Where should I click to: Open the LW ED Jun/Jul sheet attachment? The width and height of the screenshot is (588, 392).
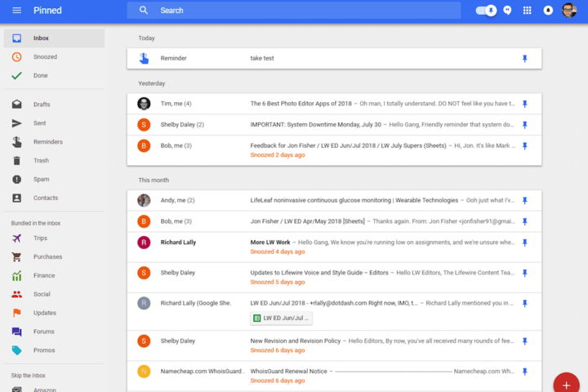coord(281,318)
